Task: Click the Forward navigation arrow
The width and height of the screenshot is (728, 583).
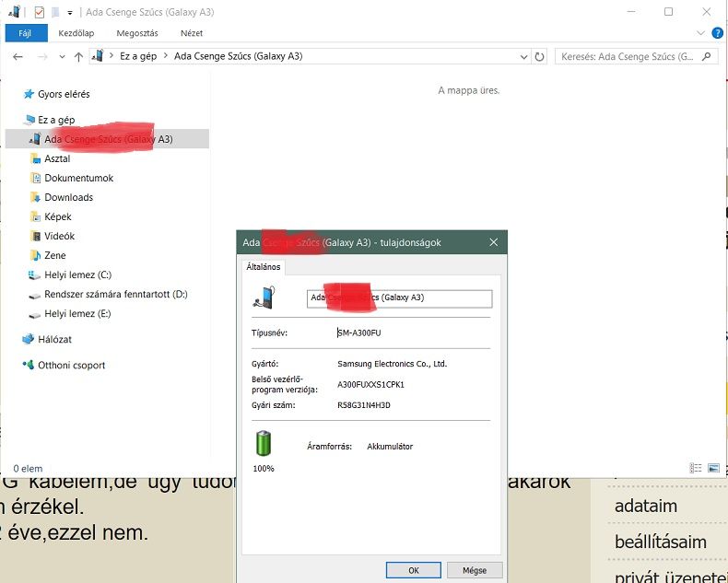Action: click(x=42, y=56)
